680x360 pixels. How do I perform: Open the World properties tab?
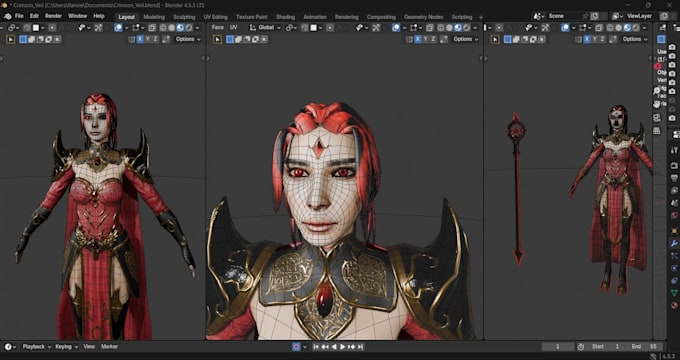pyautogui.click(x=674, y=215)
